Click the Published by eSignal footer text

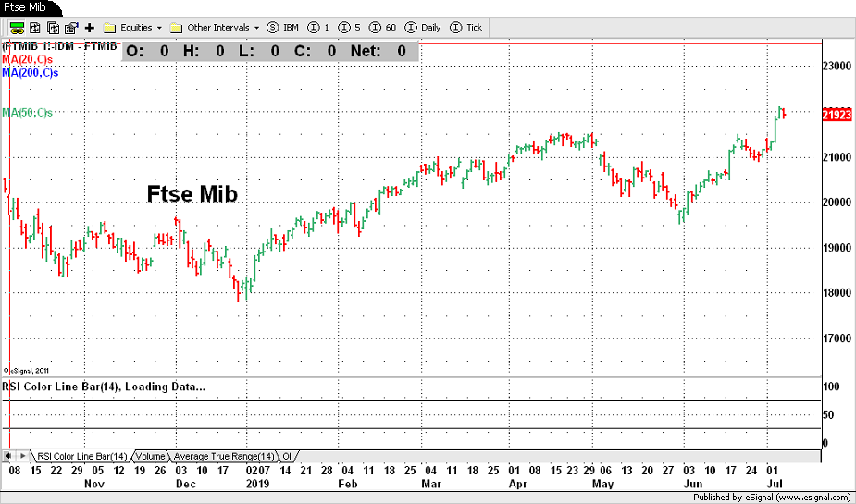(772, 498)
